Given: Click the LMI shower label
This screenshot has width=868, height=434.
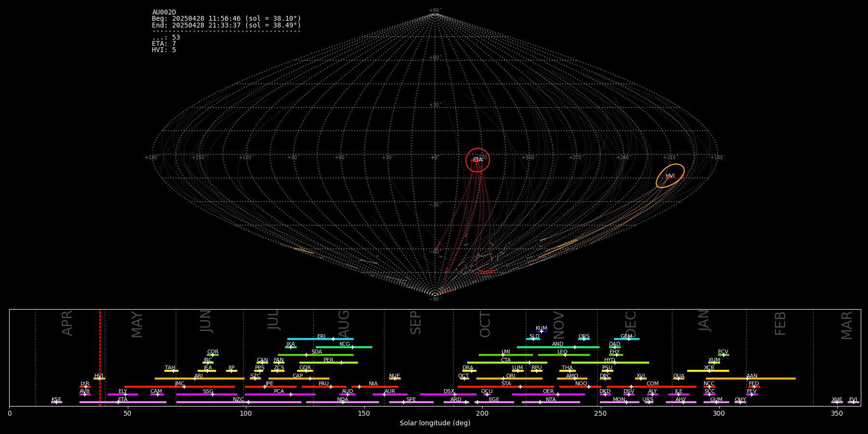Looking at the screenshot, I should coord(506,352).
